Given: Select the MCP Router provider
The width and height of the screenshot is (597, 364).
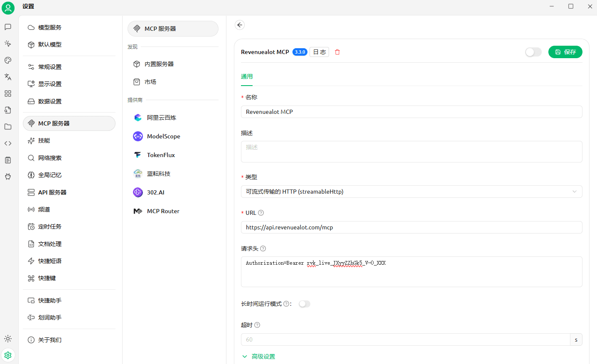Looking at the screenshot, I should (173, 211).
